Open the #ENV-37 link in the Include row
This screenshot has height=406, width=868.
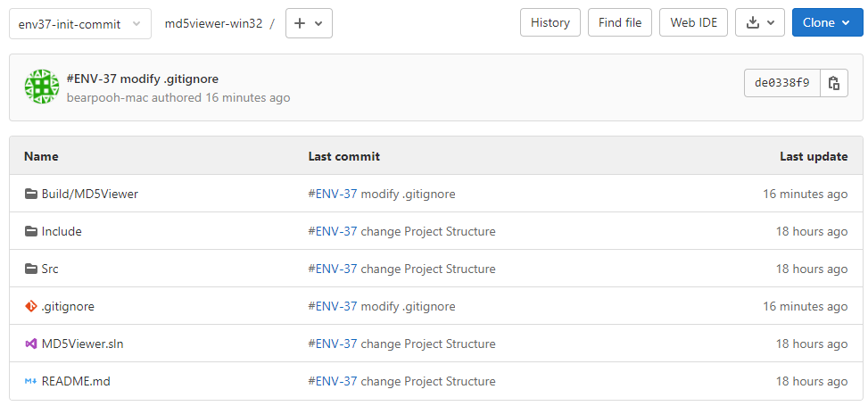(333, 231)
